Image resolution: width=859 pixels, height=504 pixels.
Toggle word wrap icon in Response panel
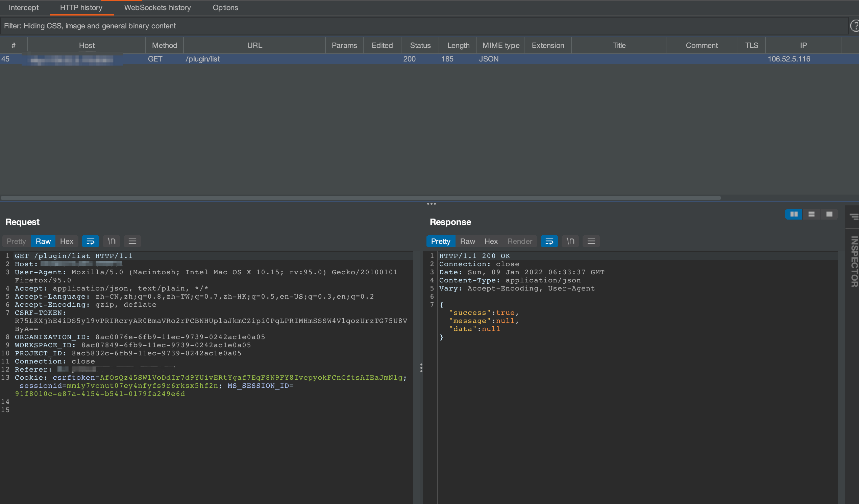point(549,241)
